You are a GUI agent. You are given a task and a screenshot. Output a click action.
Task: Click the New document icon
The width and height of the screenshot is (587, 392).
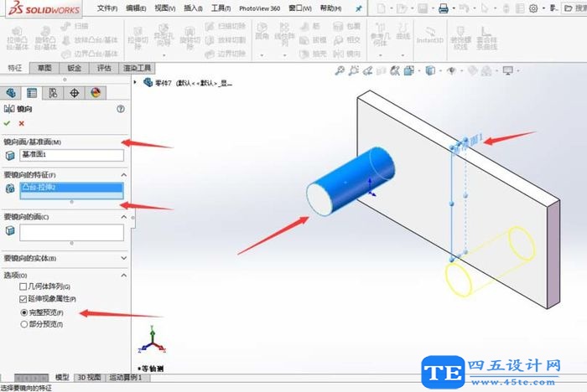pyautogui.click(x=381, y=8)
